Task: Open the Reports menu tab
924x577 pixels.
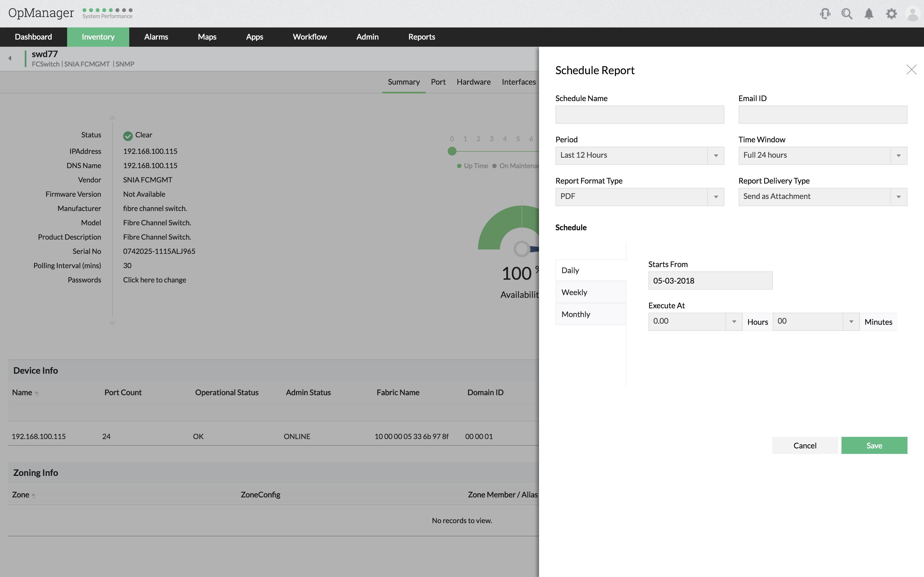Action: [x=422, y=37]
